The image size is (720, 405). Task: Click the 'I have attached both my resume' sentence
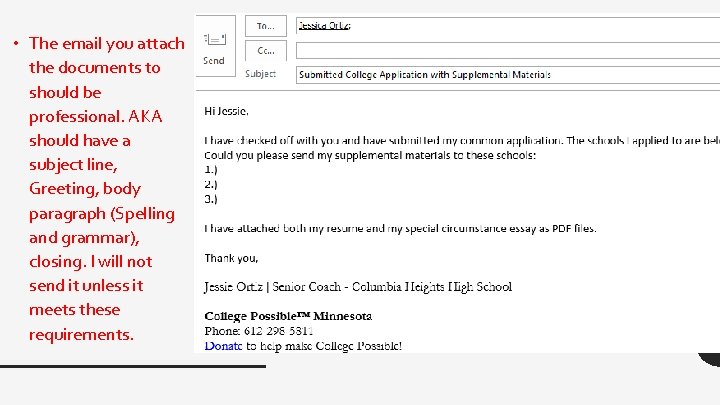click(x=400, y=229)
